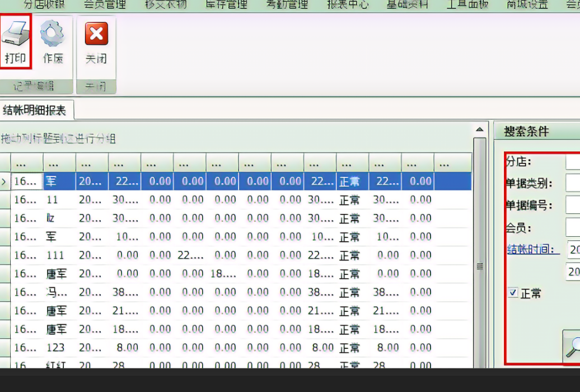Open the 会员管理 menu

click(x=104, y=5)
